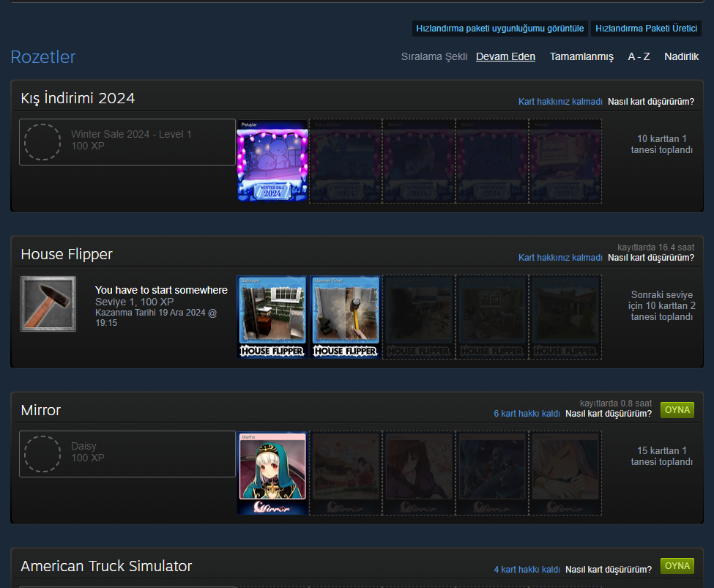Sort badges by Devam Eden
This screenshot has height=588, width=714.
point(505,56)
